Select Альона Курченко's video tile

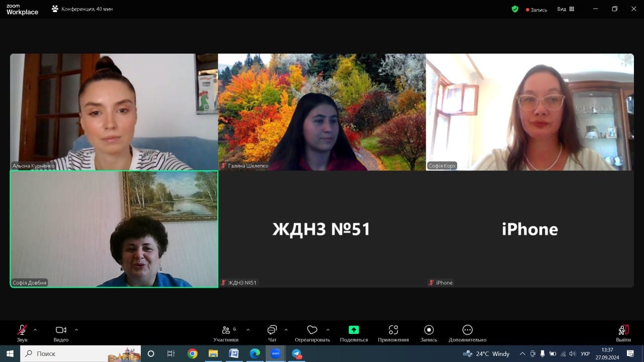(x=114, y=112)
